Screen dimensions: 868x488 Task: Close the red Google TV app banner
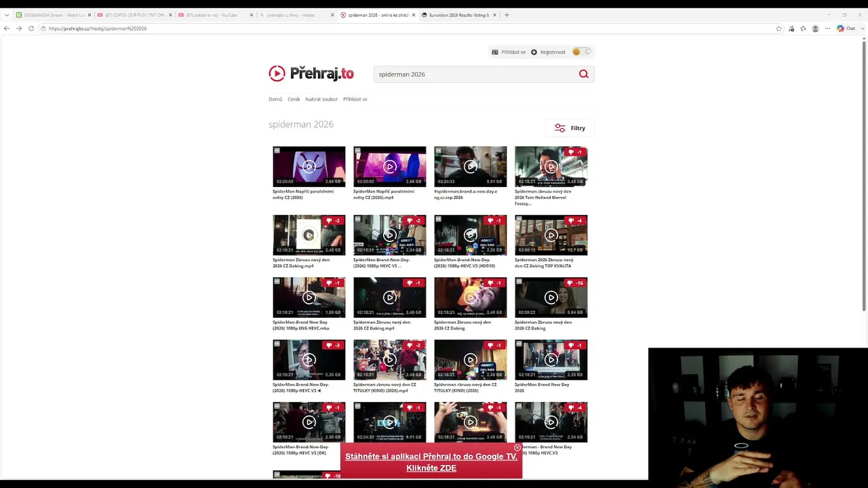517,448
